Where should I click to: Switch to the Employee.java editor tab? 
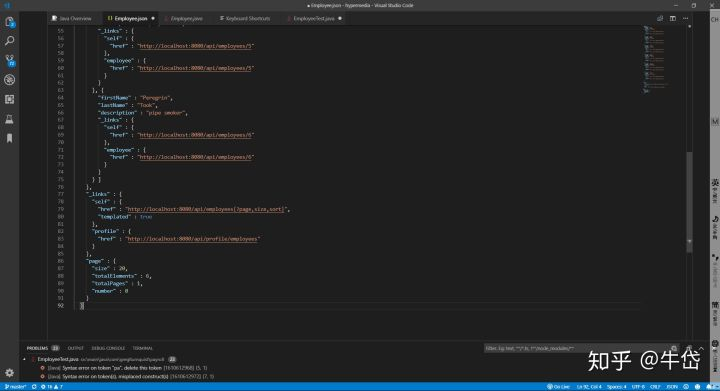[183, 18]
